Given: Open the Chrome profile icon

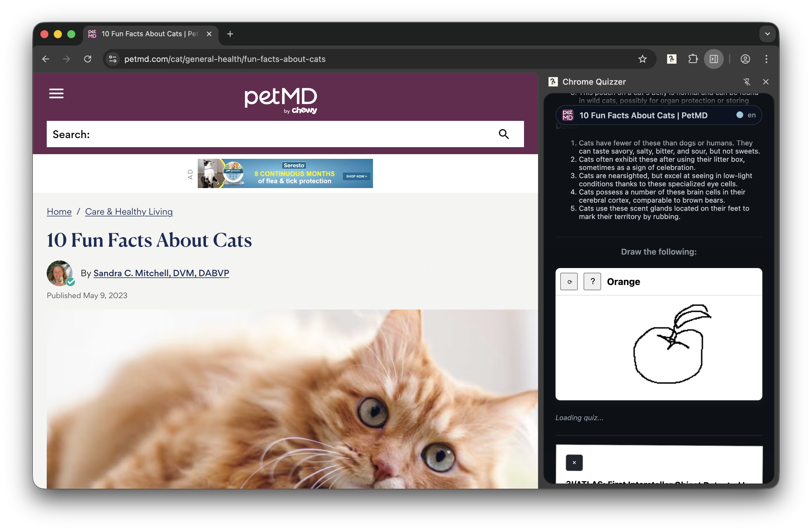Looking at the screenshot, I should pyautogui.click(x=745, y=59).
